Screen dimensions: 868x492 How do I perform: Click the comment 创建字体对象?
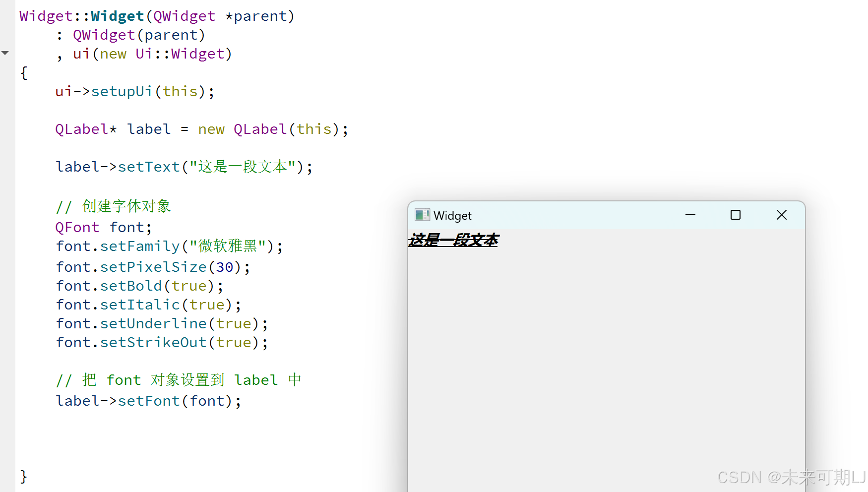click(x=113, y=206)
